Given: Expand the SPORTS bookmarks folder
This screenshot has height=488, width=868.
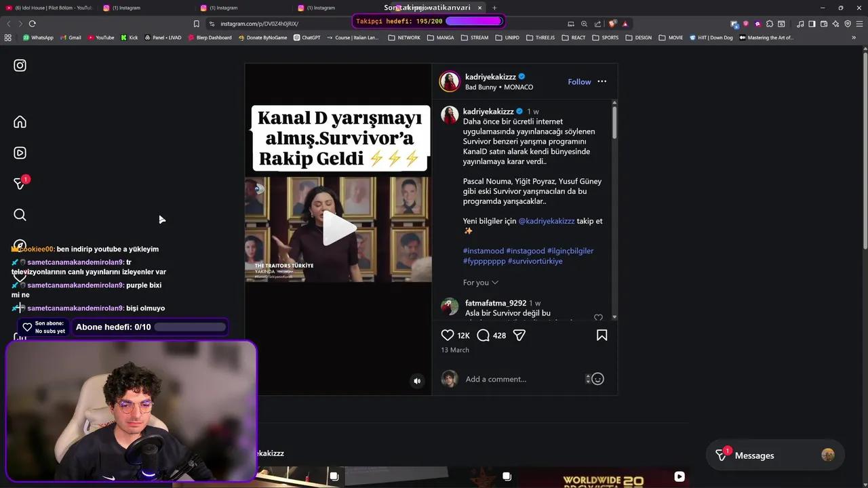Looking at the screenshot, I should click(x=606, y=38).
